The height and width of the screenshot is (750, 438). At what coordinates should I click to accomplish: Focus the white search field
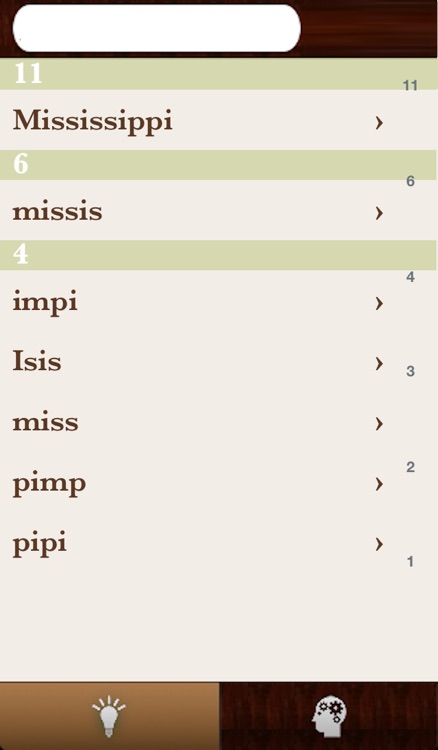click(157, 28)
